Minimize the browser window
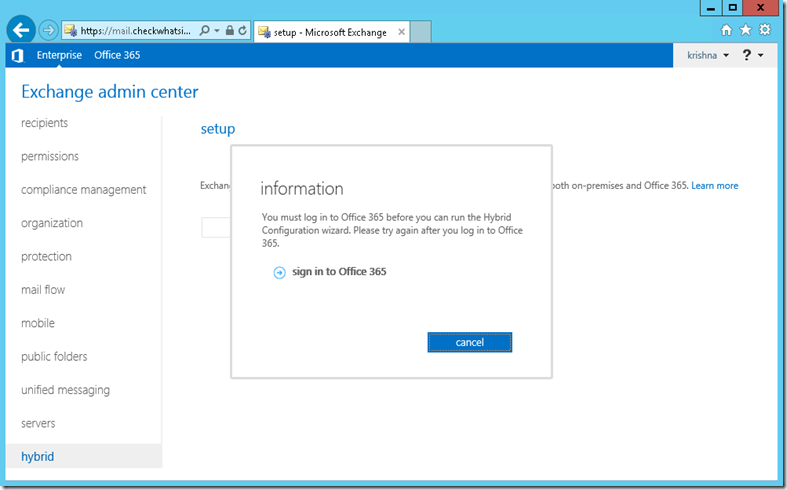 711,8
